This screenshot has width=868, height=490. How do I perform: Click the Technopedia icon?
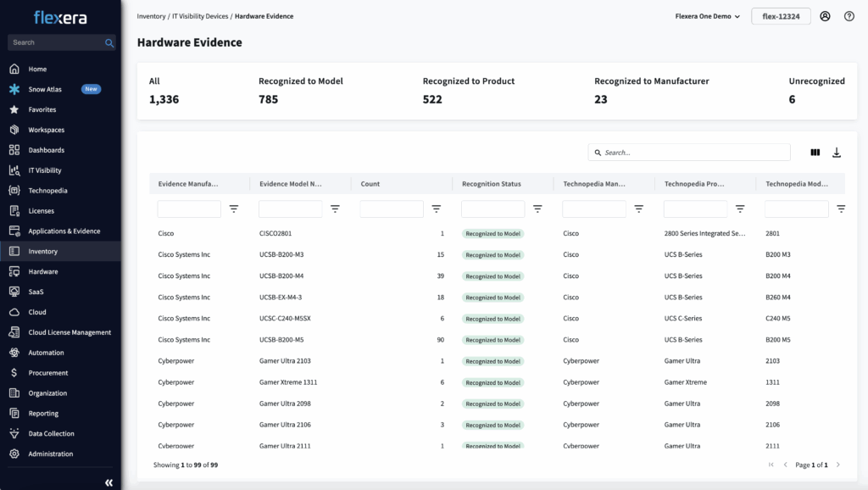pos(14,191)
